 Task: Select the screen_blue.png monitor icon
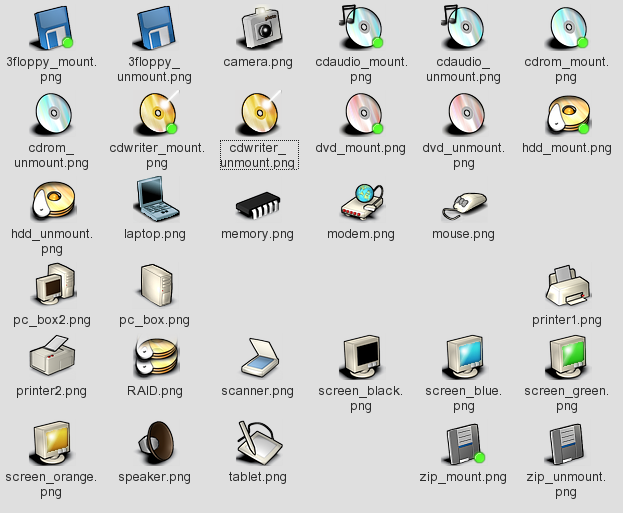click(464, 356)
